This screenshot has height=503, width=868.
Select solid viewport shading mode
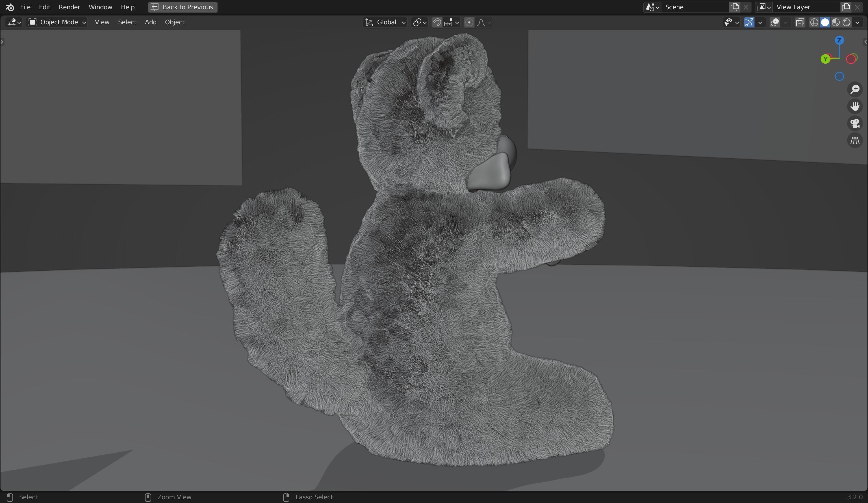[x=825, y=22]
